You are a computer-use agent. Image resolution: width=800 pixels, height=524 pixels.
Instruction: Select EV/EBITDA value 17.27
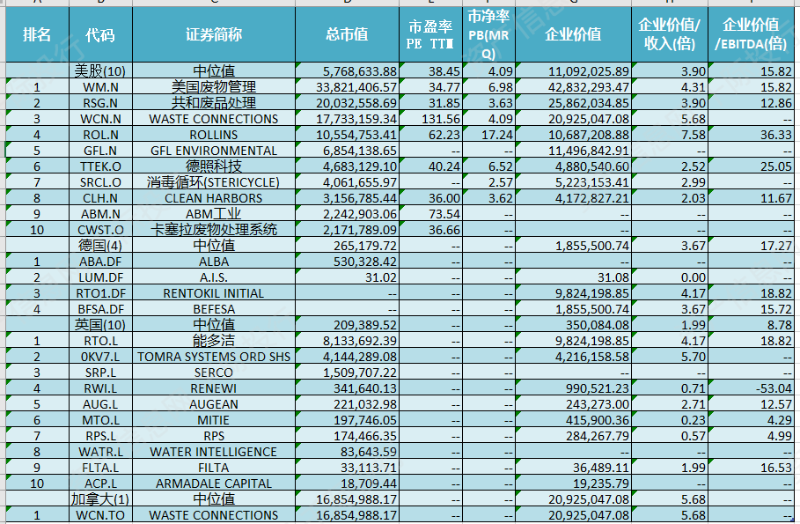click(x=751, y=245)
